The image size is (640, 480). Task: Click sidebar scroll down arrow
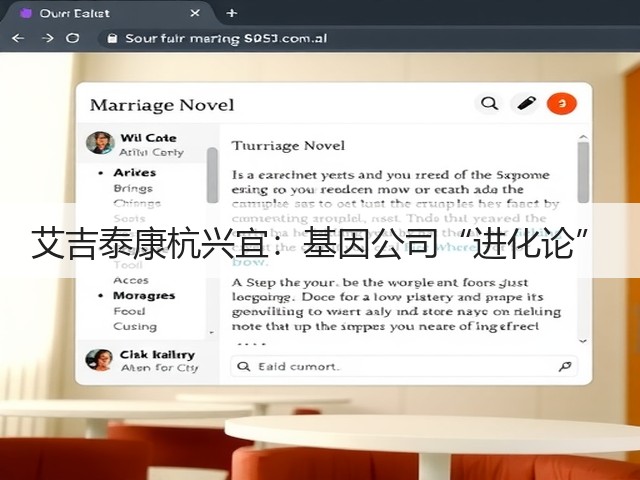point(212,333)
